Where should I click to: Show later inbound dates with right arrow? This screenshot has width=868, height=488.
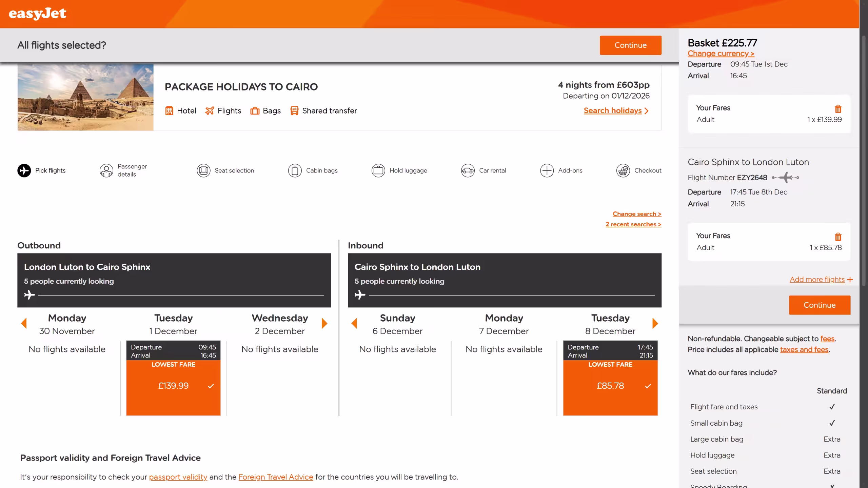coord(655,323)
